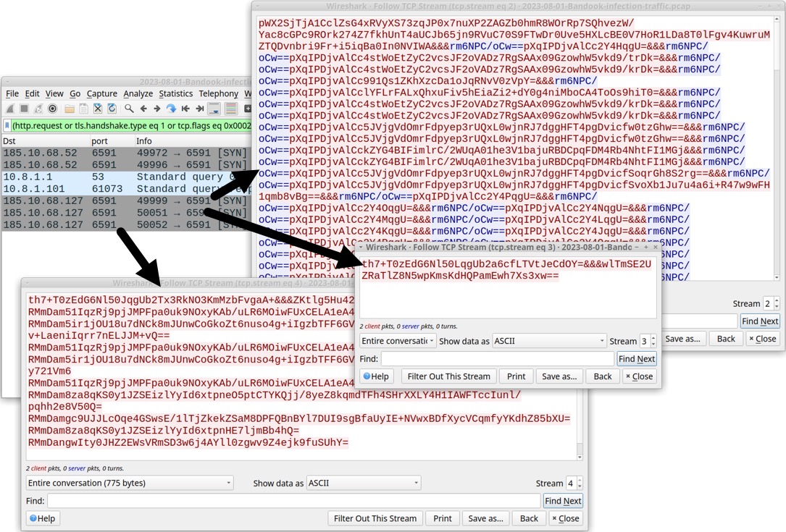786x532 pixels.
Task: Click Save as in stream 3 window
Action: coord(559,376)
